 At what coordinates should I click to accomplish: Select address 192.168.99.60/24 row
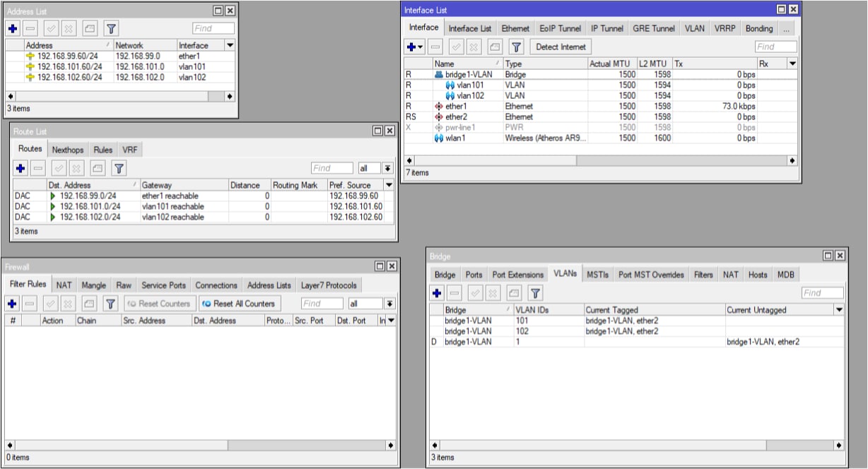pos(121,56)
